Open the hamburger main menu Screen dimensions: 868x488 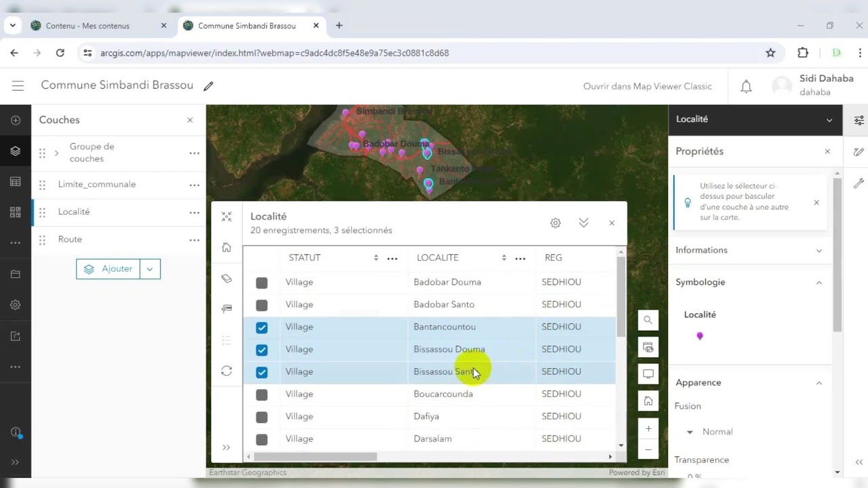coord(18,86)
